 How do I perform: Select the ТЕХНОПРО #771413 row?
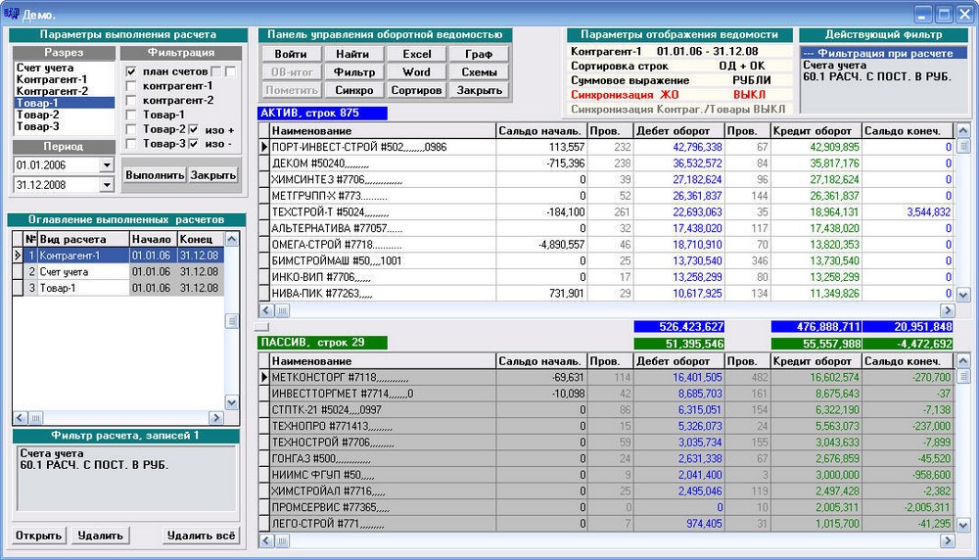pyautogui.click(x=606, y=427)
